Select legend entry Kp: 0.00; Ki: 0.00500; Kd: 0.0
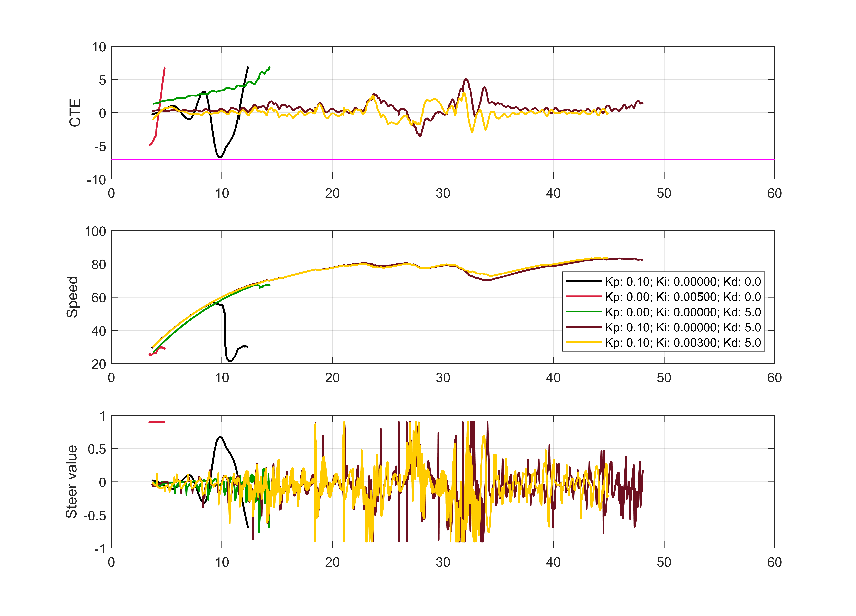This screenshot has width=856, height=616. (683, 297)
